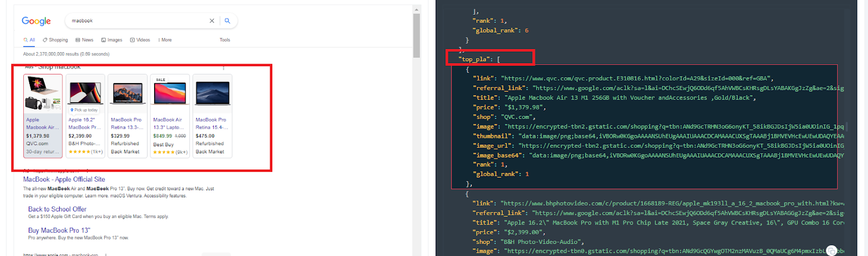
Task: Click the Best Buy seller name
Action: (x=163, y=145)
